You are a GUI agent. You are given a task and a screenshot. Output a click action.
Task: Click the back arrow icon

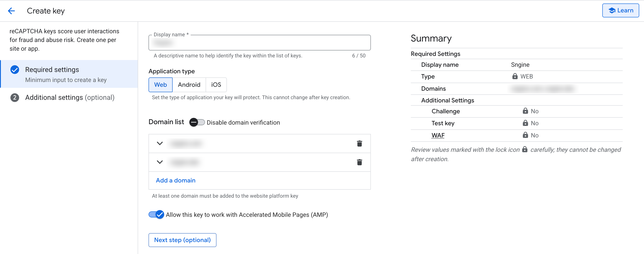(12, 11)
